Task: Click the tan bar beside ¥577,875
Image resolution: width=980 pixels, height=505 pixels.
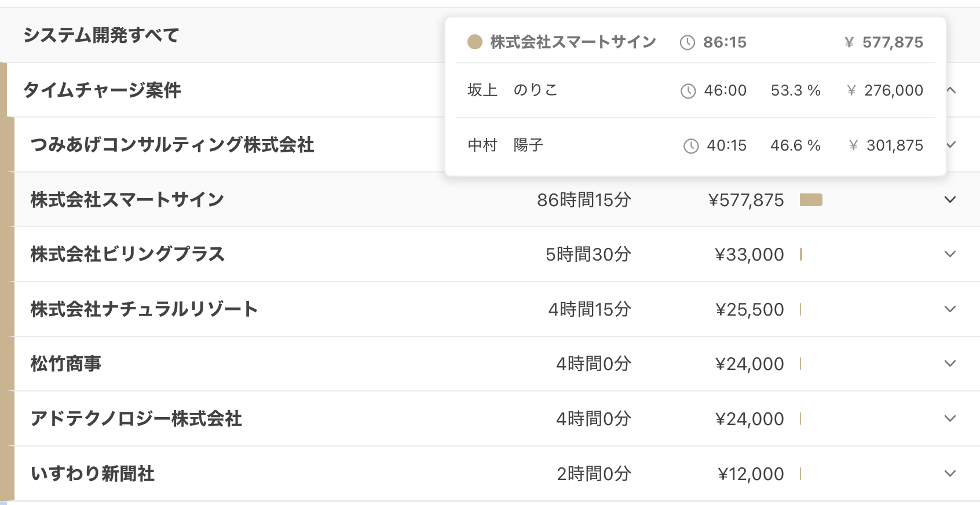Action: 811,200
